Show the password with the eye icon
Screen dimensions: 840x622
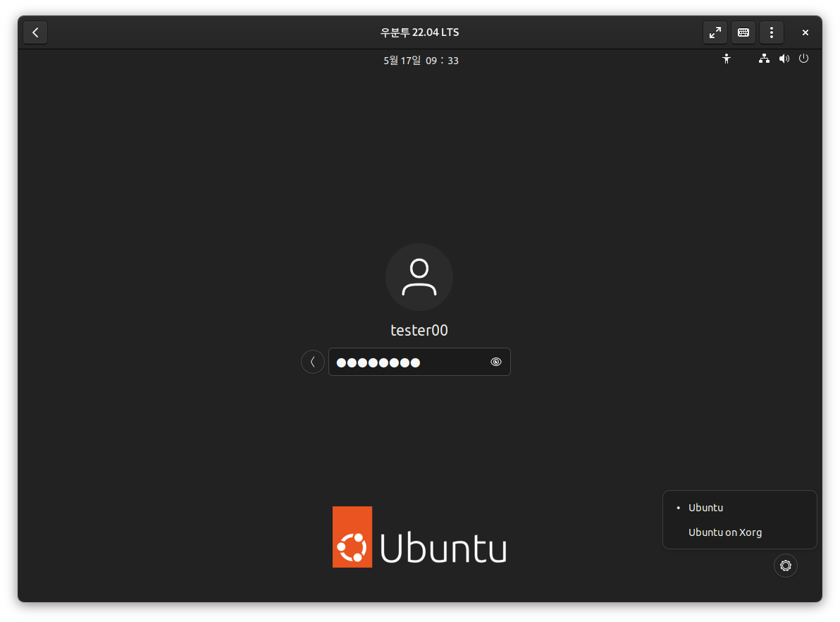tap(496, 362)
